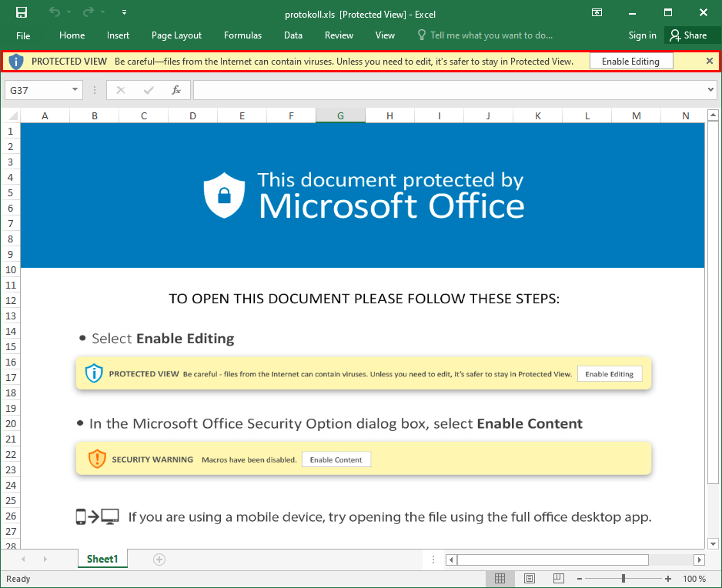This screenshot has width=722, height=588.
Task: Switch to Page Break Preview icon
Action: click(559, 578)
